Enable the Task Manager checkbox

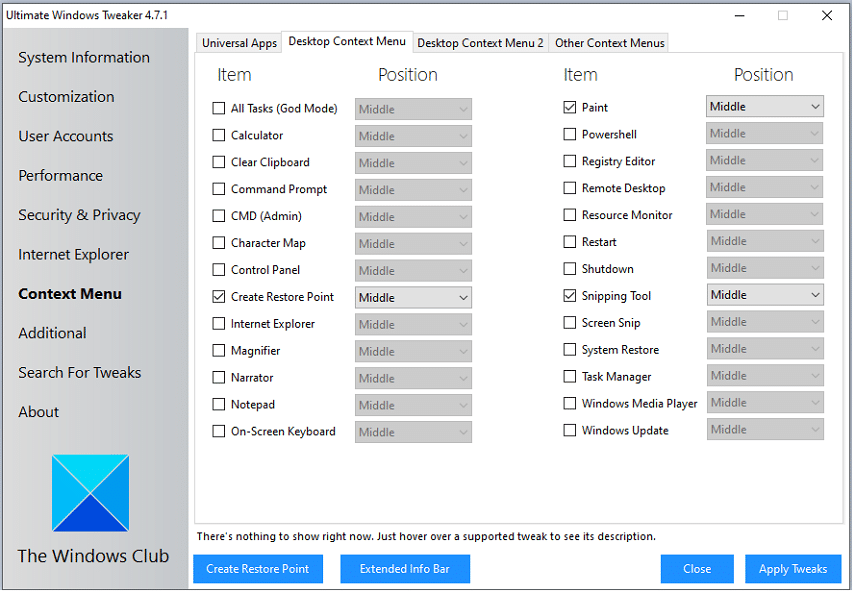click(570, 377)
